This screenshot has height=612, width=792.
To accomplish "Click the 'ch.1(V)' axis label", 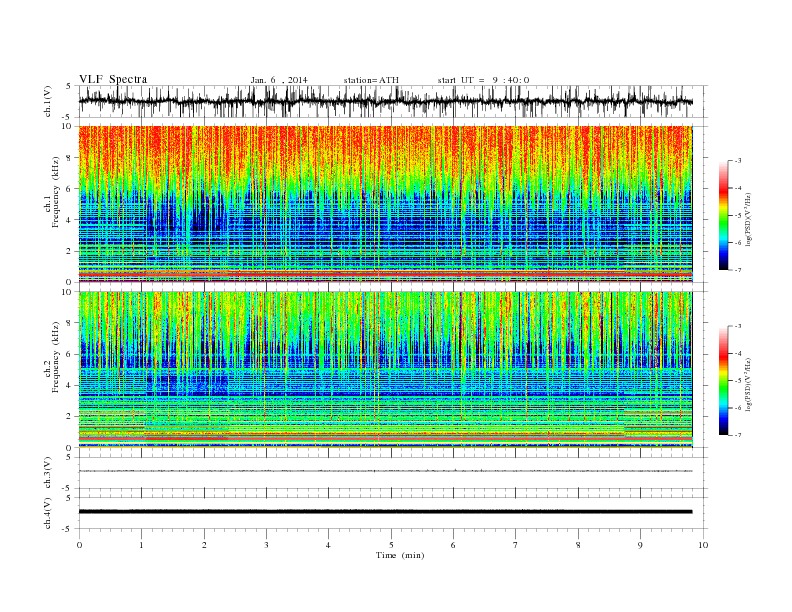I will pos(48,101).
